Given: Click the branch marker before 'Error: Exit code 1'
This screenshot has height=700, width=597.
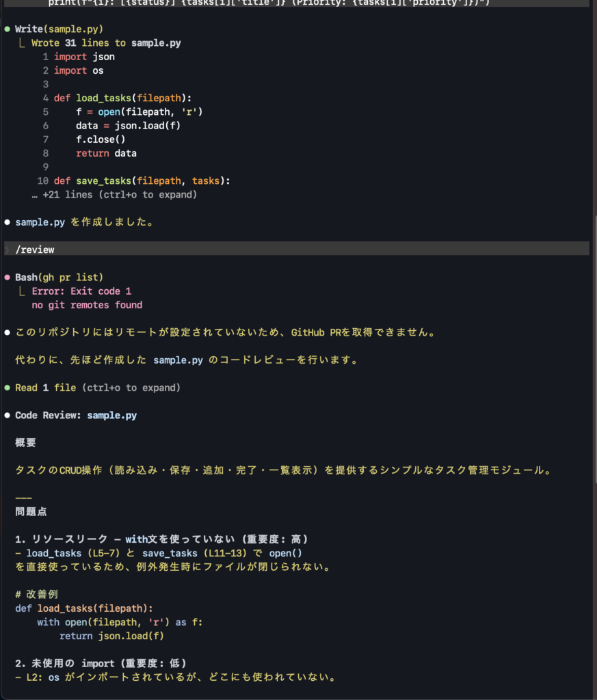Looking at the screenshot, I should pyautogui.click(x=23, y=291).
